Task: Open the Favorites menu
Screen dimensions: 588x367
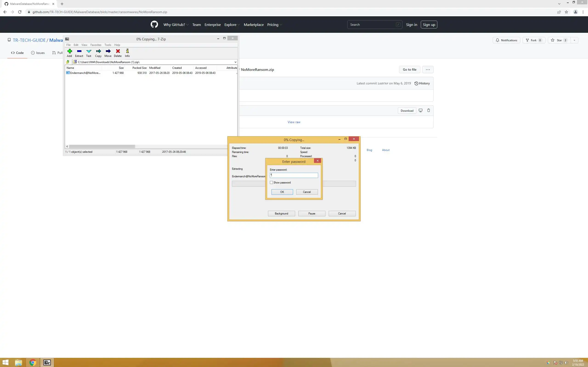Action: coord(96,45)
